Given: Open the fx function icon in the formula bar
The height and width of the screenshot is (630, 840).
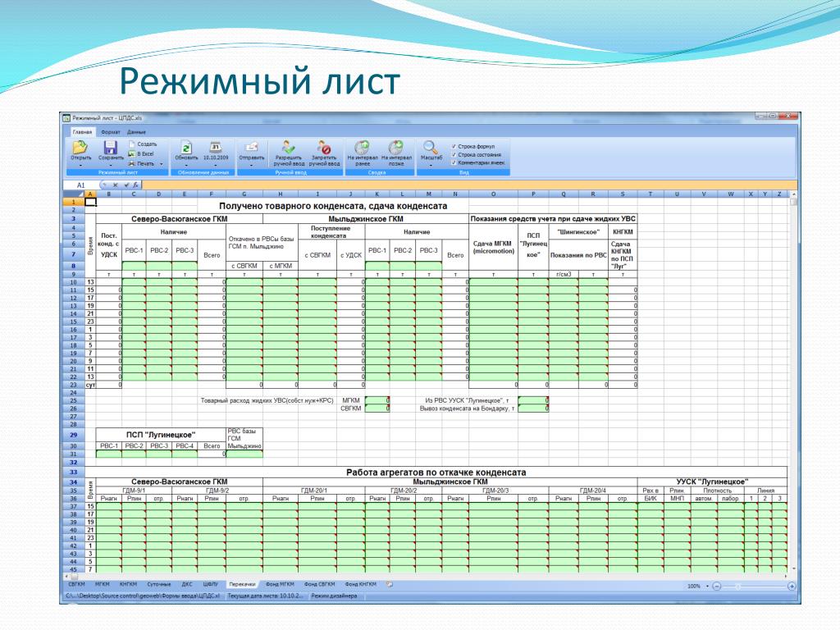Looking at the screenshot, I should click(135, 185).
